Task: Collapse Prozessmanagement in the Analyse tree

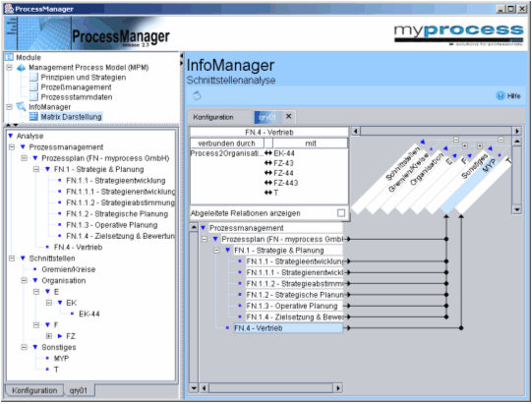Action: [x=12, y=147]
